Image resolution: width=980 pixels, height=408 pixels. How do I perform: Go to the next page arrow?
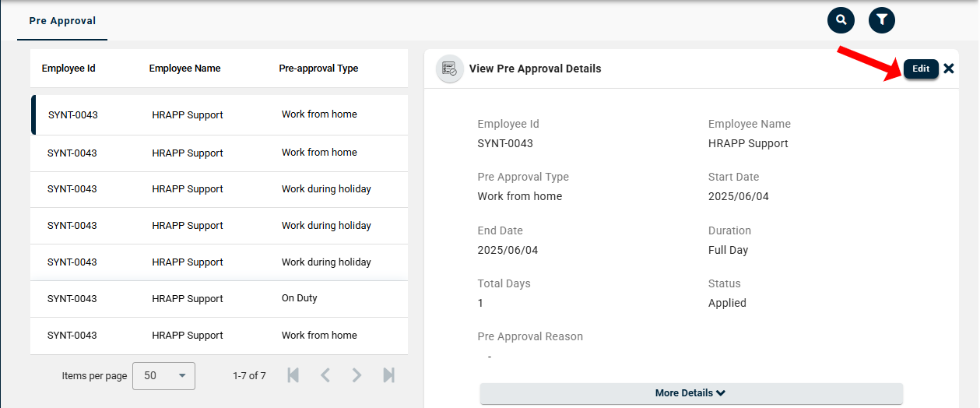click(357, 375)
